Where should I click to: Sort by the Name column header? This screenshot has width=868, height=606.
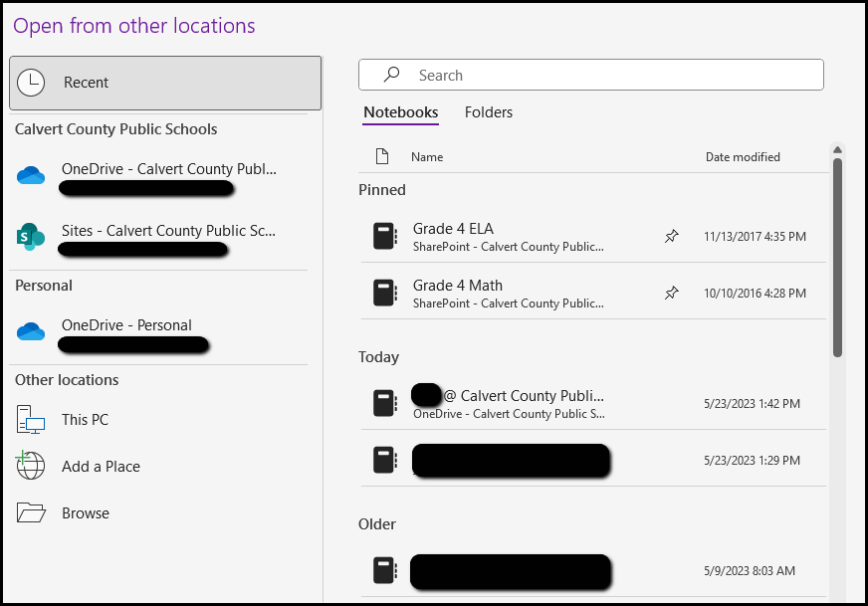[x=427, y=157]
